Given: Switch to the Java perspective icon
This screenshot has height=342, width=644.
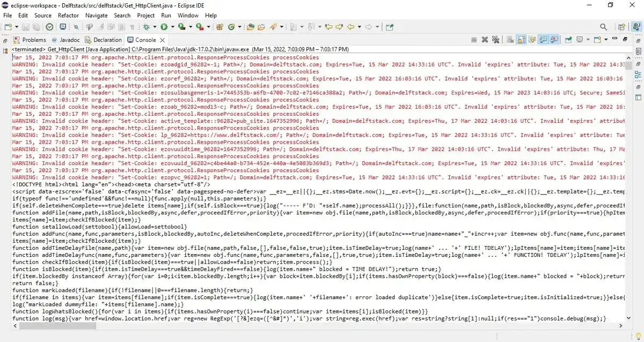Looking at the screenshot, I should (x=635, y=27).
